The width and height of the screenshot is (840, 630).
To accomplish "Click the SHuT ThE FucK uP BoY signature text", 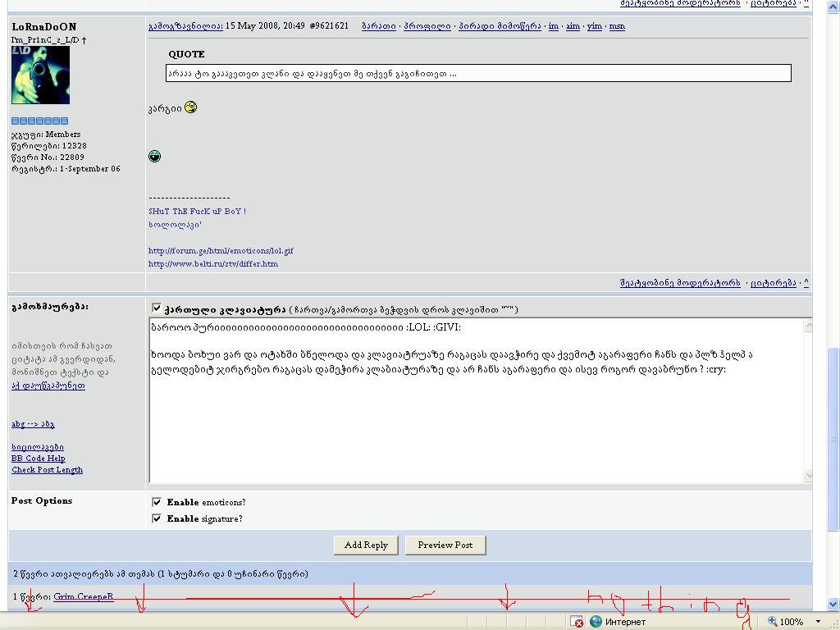I will tap(197, 211).
